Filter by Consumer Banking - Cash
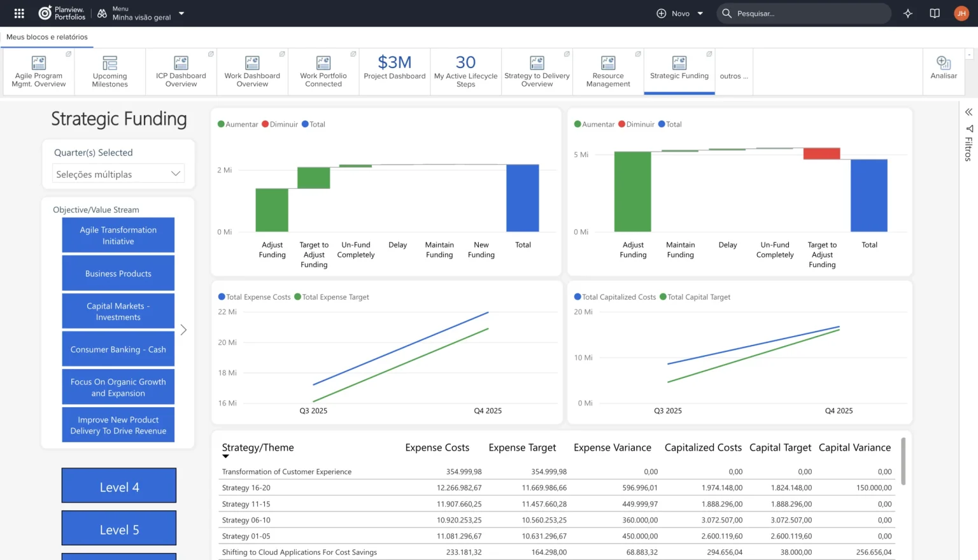The width and height of the screenshot is (978, 560). pos(118,349)
